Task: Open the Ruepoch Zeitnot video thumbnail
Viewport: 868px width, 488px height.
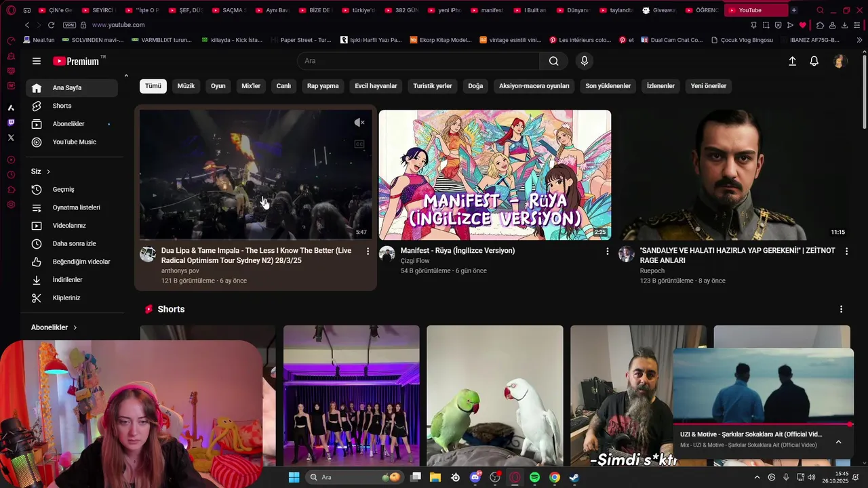Action: coord(734,175)
